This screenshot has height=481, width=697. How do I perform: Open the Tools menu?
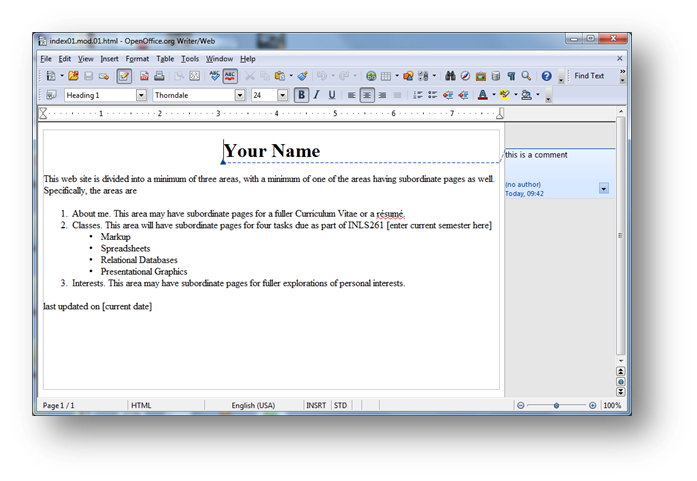(x=190, y=59)
